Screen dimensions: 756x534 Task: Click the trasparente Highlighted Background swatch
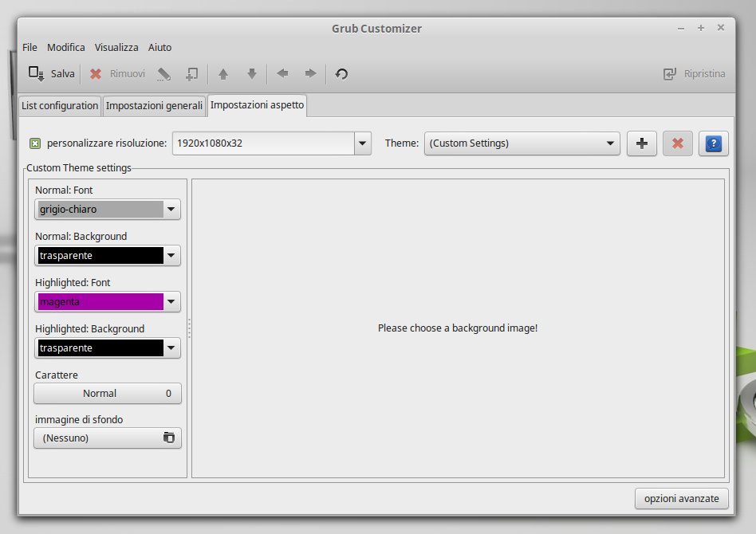tap(100, 348)
